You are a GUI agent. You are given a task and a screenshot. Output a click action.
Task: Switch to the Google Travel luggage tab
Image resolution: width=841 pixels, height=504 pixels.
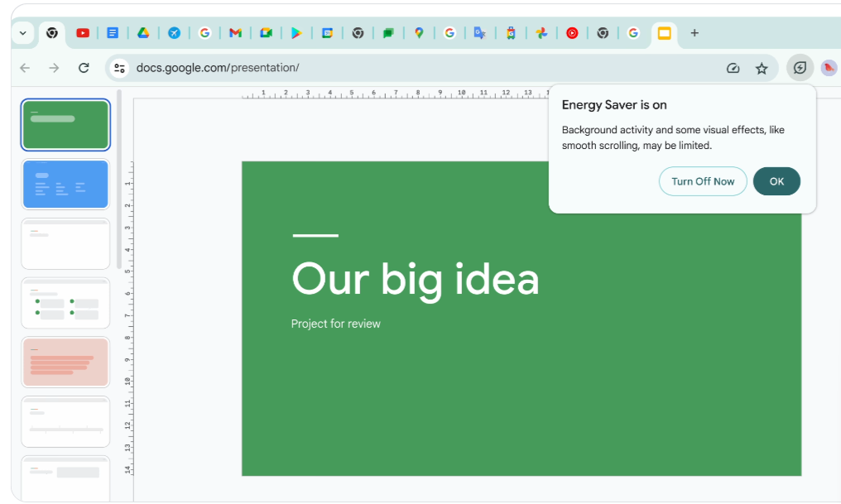[x=511, y=33]
